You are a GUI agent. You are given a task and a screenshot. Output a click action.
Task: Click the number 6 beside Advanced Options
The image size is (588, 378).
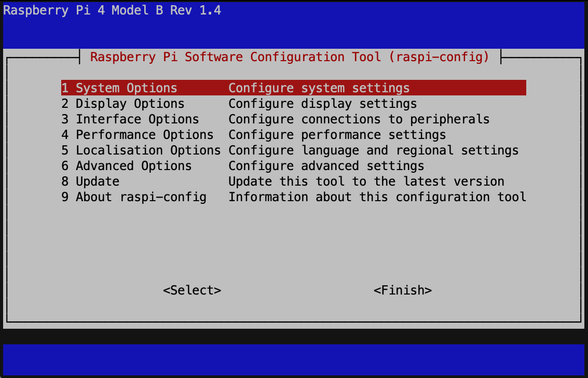click(64, 165)
